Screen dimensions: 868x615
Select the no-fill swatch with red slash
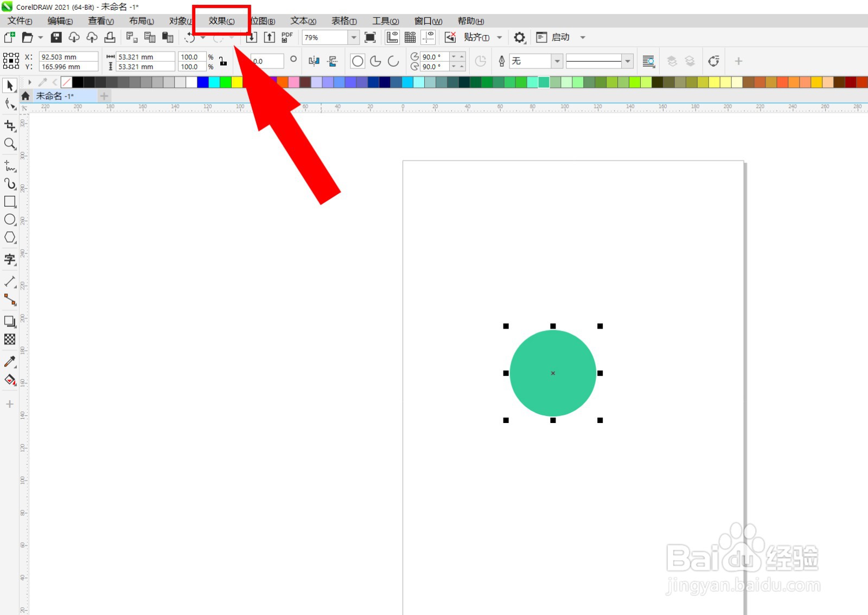click(x=66, y=82)
